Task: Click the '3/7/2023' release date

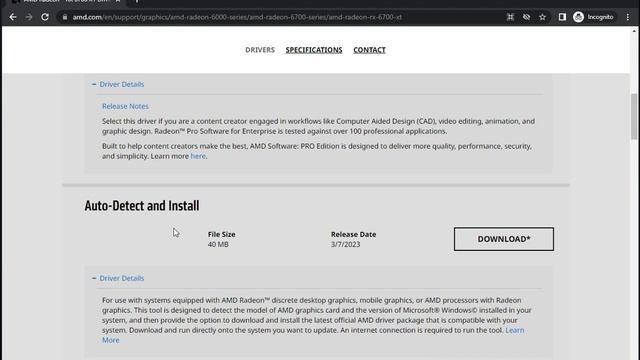Action: click(x=345, y=244)
